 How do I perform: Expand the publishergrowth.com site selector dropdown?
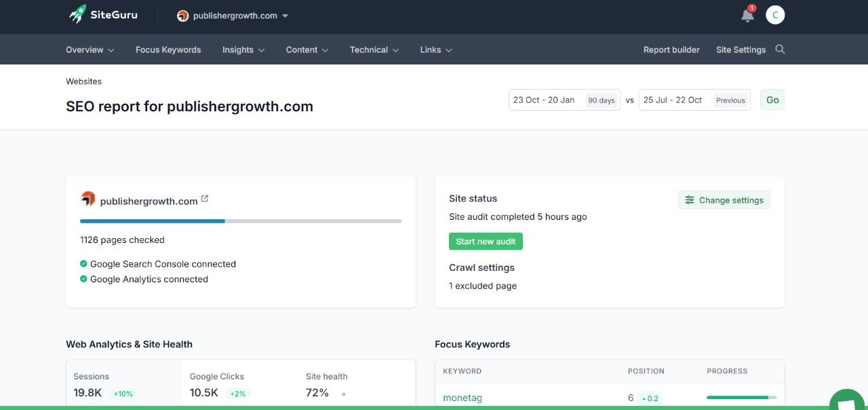(233, 16)
